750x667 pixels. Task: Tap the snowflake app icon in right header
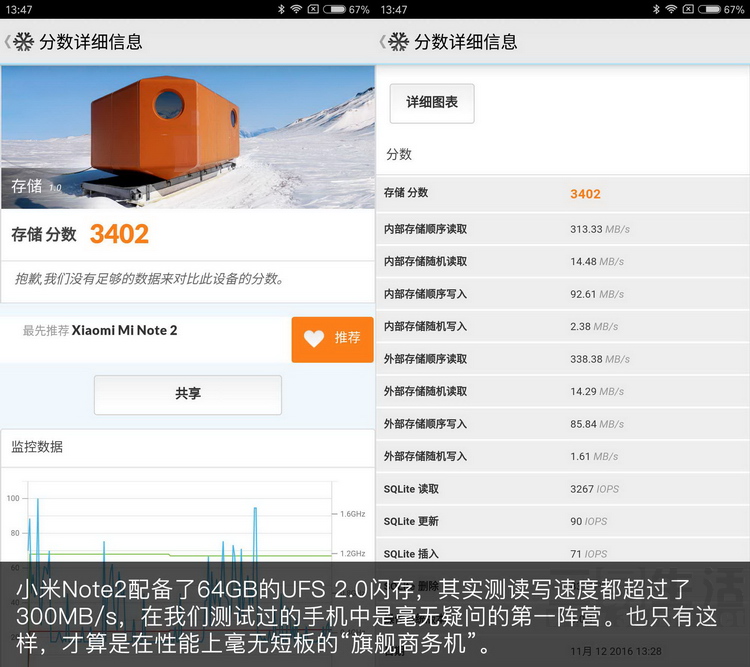(398, 42)
